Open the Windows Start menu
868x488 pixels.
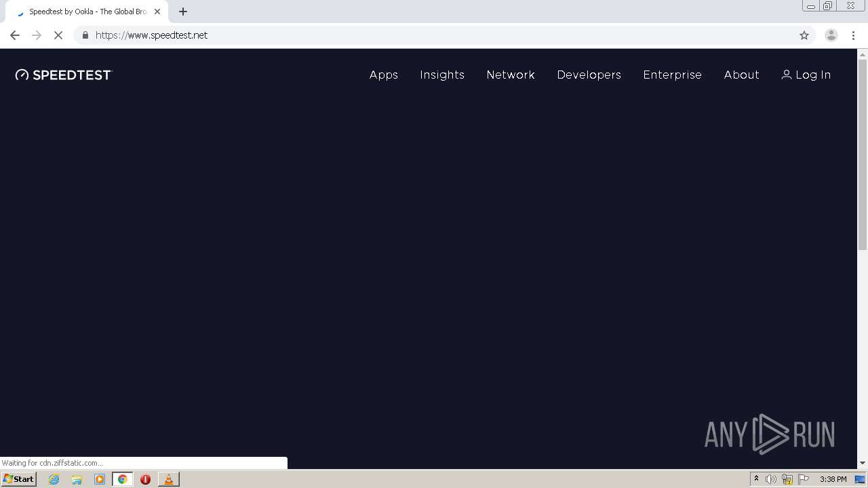[x=18, y=479]
